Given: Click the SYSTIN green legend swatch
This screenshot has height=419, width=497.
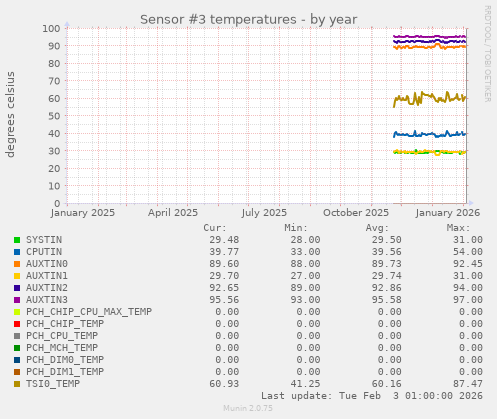Looking at the screenshot, I should pos(17,240).
